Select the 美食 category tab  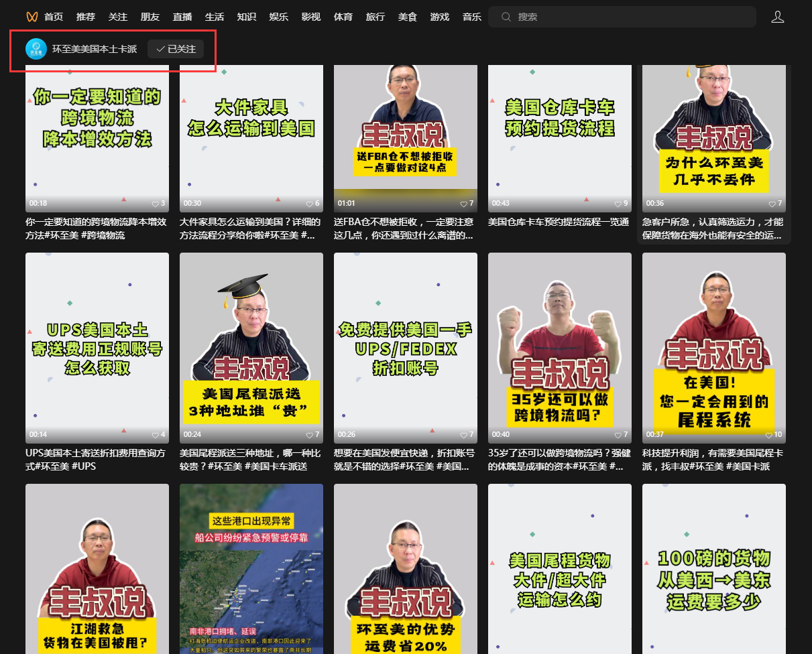(408, 17)
